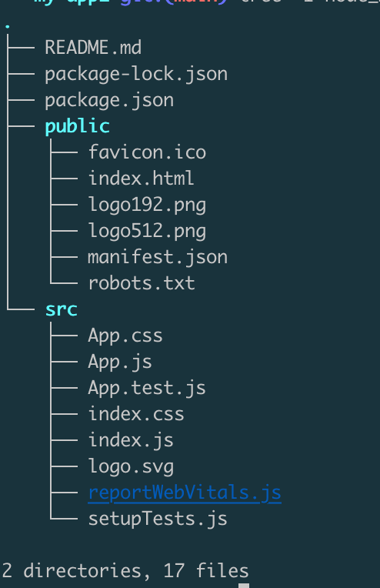Screen dimensions: 380x588
Task: Click App.css under src
Action: (125, 336)
